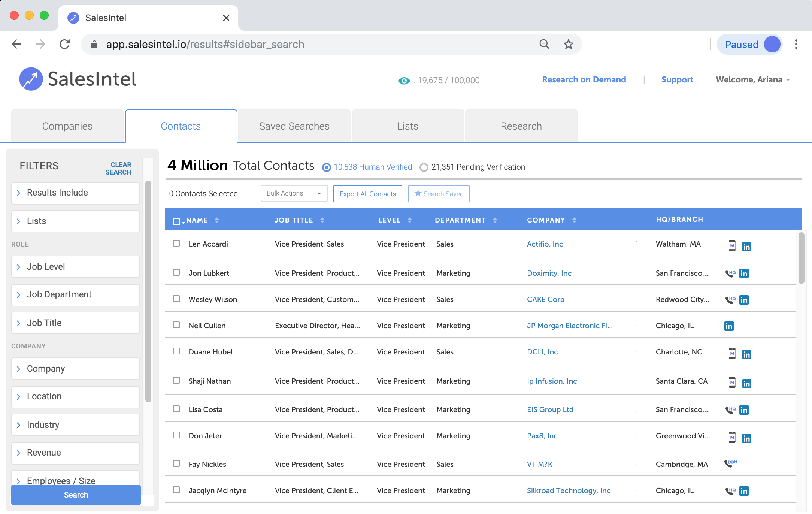The width and height of the screenshot is (812, 514).
Task: Click the sort arrows on the NAME column
Action: click(217, 220)
